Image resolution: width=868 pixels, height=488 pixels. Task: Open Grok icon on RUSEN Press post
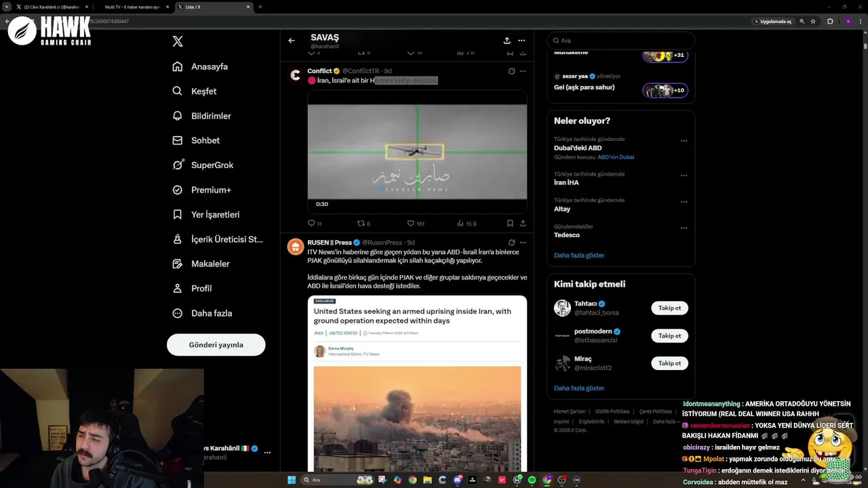pos(511,243)
